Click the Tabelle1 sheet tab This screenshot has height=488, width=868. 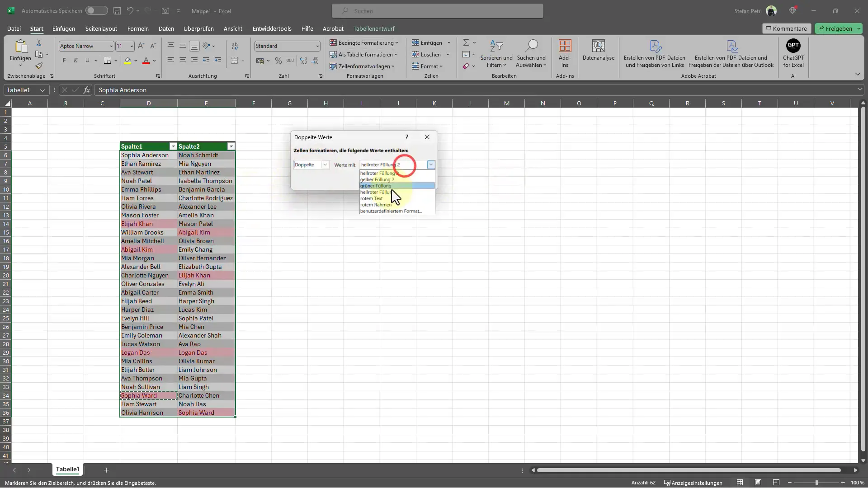(67, 469)
